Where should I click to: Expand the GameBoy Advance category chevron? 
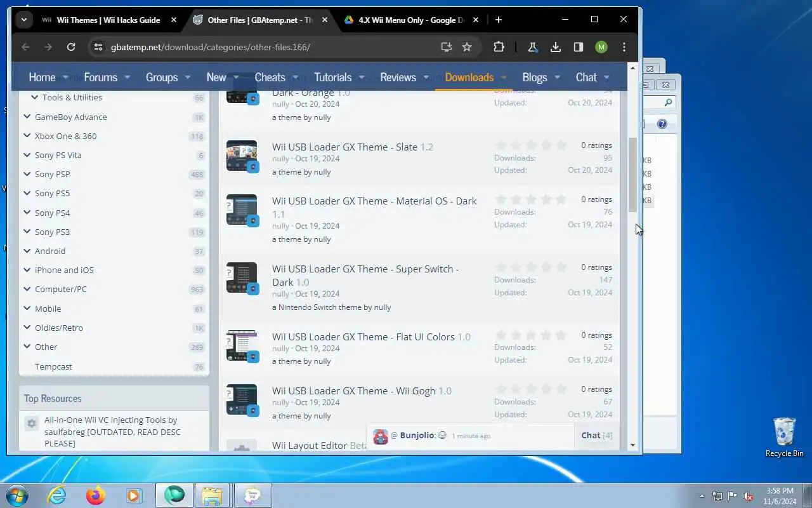click(x=27, y=117)
